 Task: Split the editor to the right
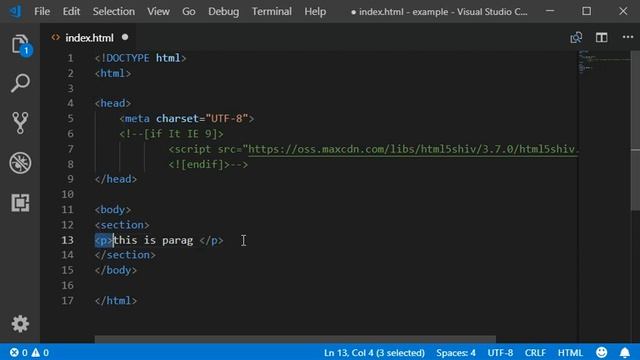point(601,38)
